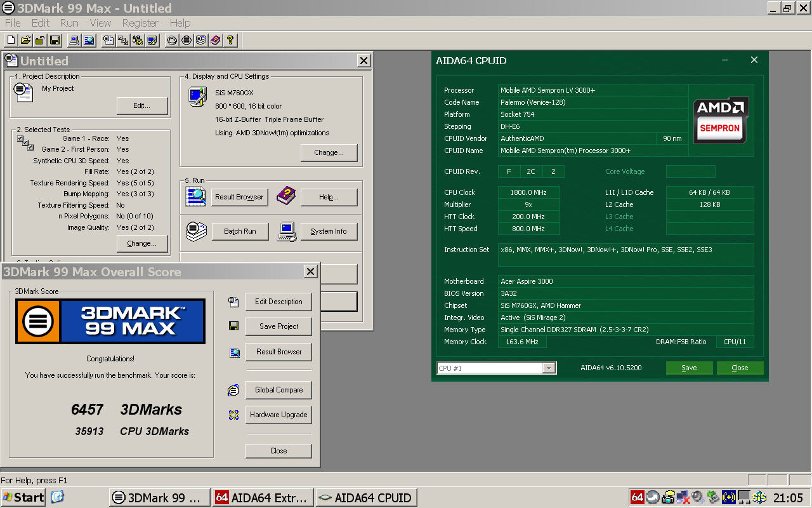Screen dimensions: 812x508
Task: Click the floppy icon beside Save Project
Action: coord(233,326)
